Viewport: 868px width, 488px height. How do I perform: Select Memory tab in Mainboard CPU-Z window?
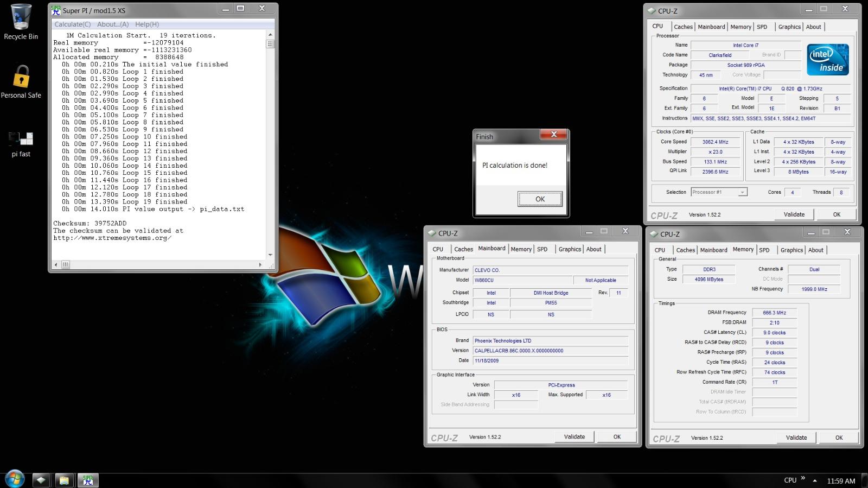521,249
